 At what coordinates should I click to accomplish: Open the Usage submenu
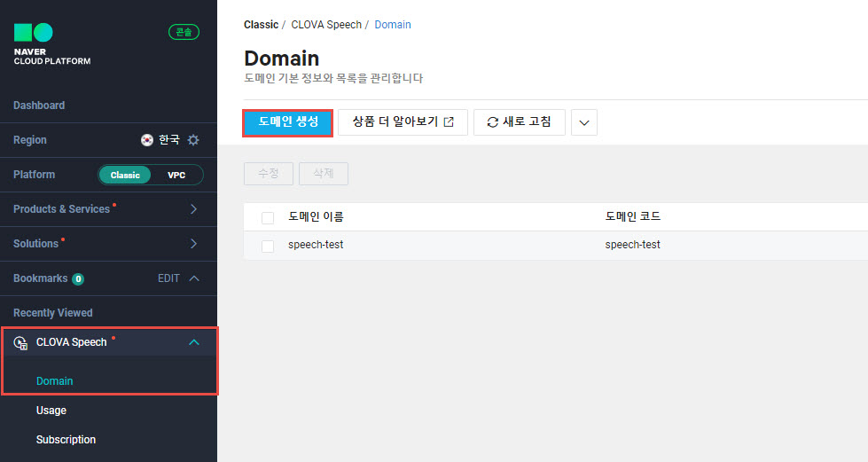coord(51,411)
